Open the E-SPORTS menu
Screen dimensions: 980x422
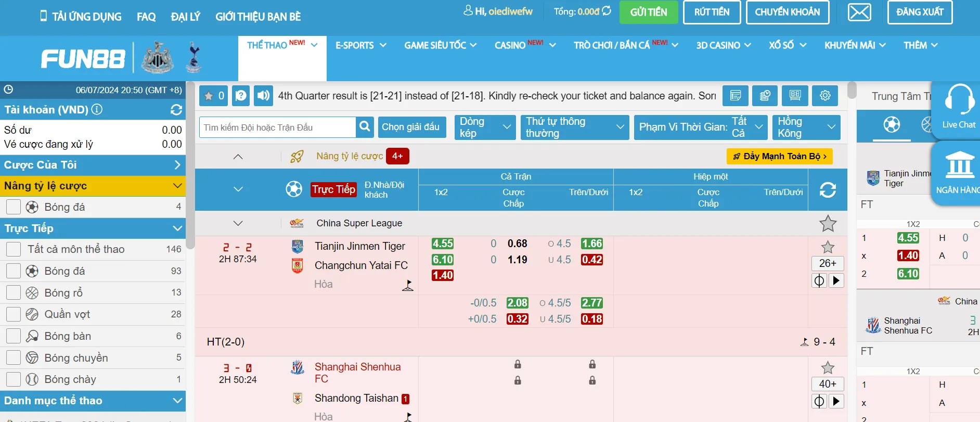coord(361,45)
